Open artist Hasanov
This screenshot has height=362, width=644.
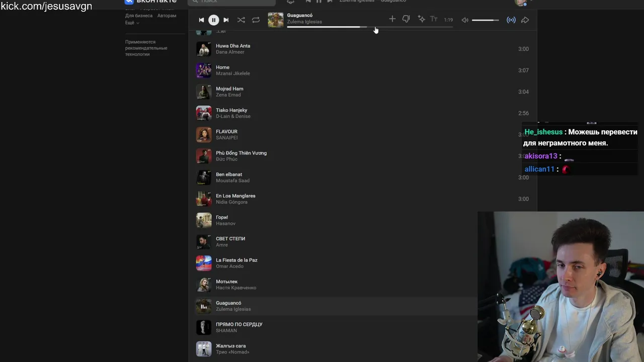click(225, 223)
